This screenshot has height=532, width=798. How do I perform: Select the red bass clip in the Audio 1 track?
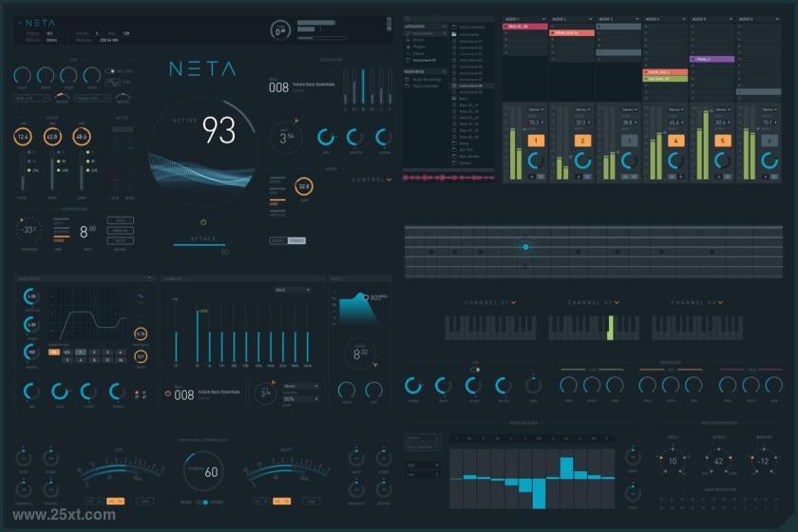[x=524, y=27]
